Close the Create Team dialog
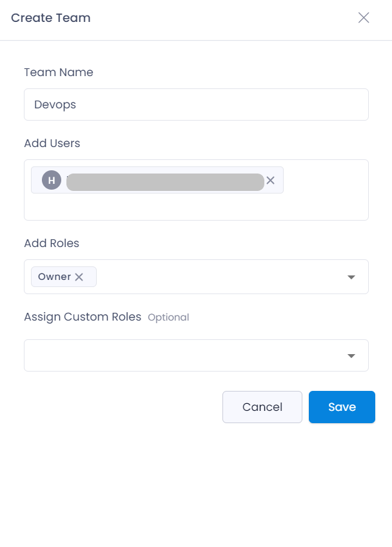 (x=364, y=17)
